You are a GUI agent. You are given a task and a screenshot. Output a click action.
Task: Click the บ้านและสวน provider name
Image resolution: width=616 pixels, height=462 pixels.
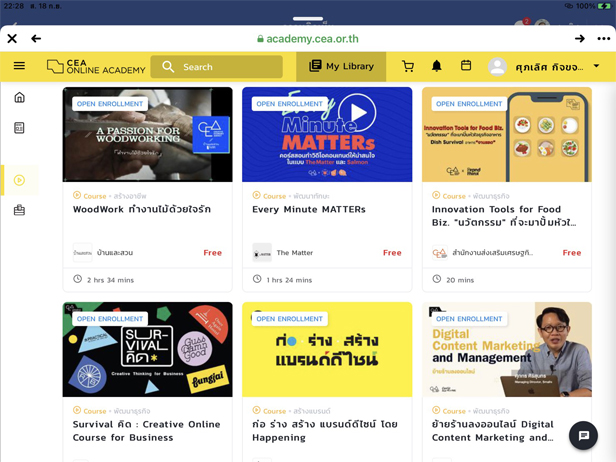pyautogui.click(x=115, y=253)
